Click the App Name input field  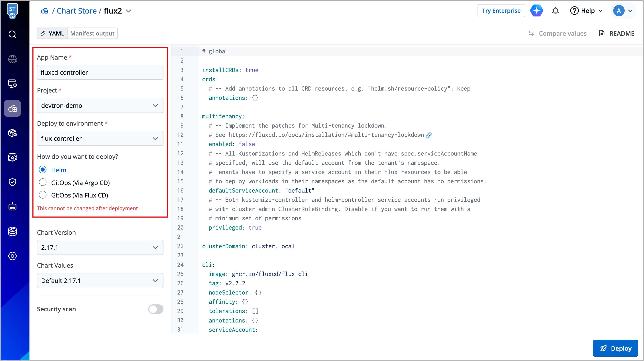pos(100,73)
